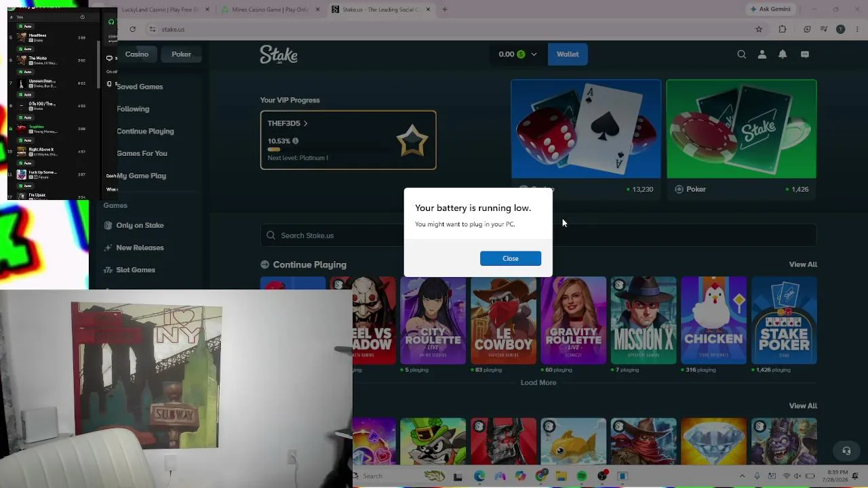
Task: Open the live support headset button
Action: pos(846,451)
